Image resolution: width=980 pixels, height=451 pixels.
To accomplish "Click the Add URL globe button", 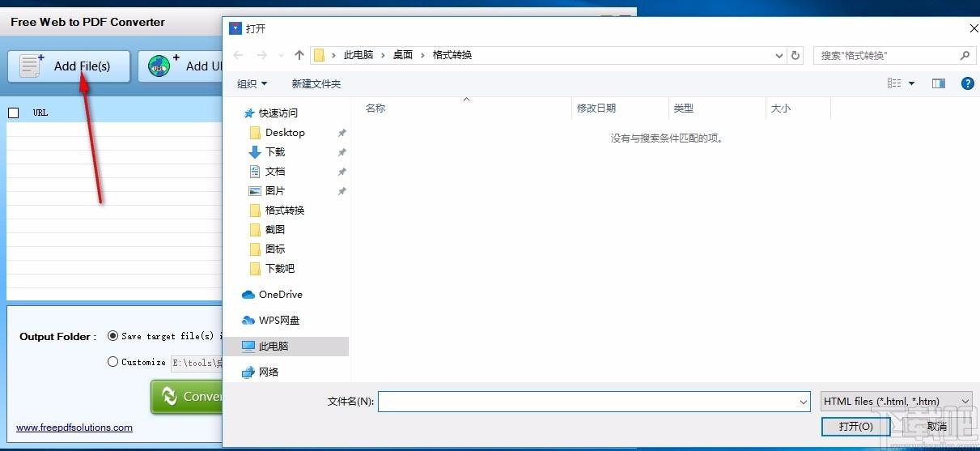I will pyautogui.click(x=180, y=66).
